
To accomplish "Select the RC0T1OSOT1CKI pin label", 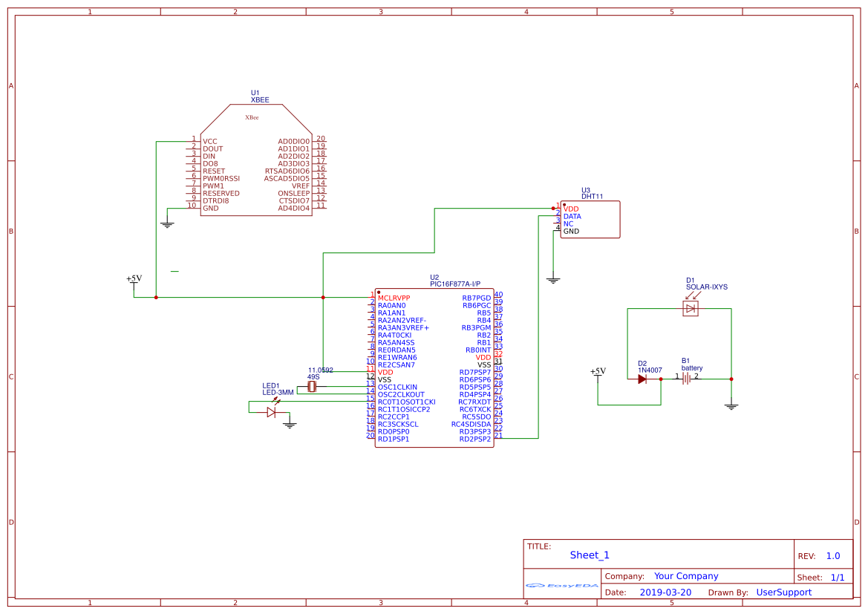I will (x=406, y=402).
